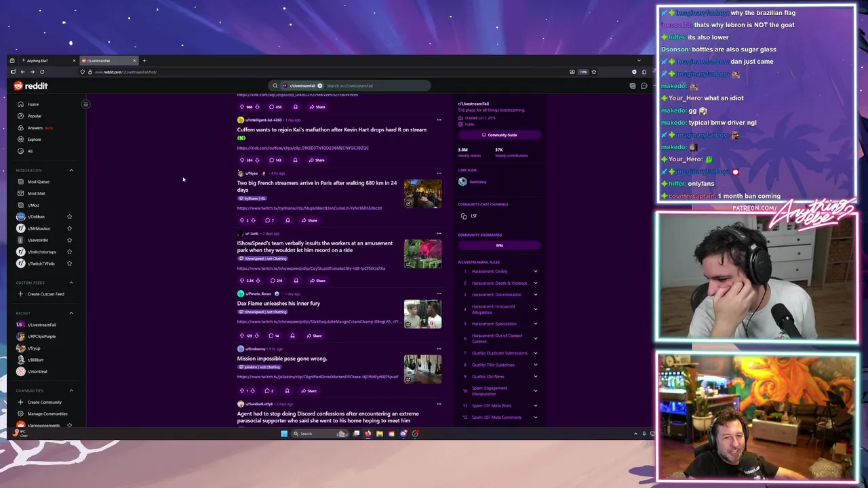Open comments on Cuffem post (143)
The image size is (868, 488).
tap(275, 160)
